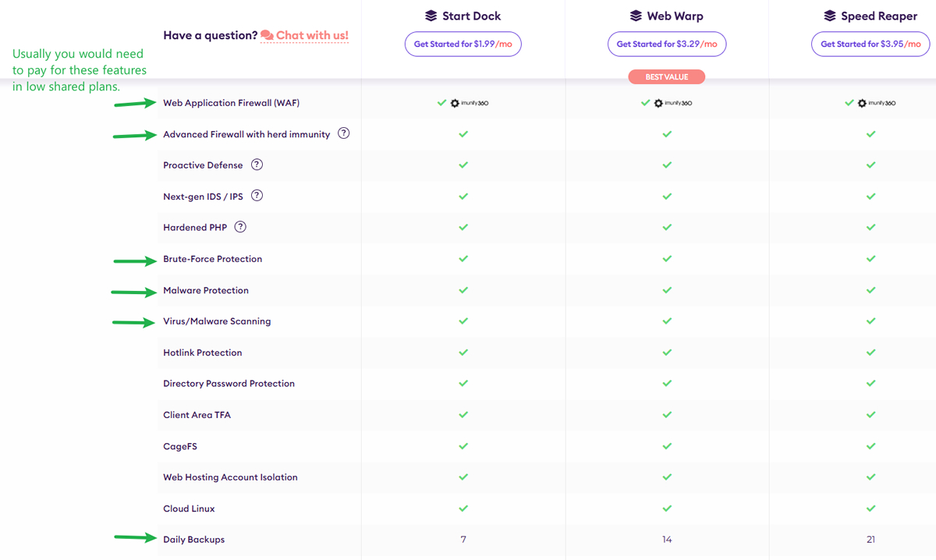Screen dimensions: 936x560
Task: Click the imunify360 gear icon in Start Dock WAF row
Action: 454,102
